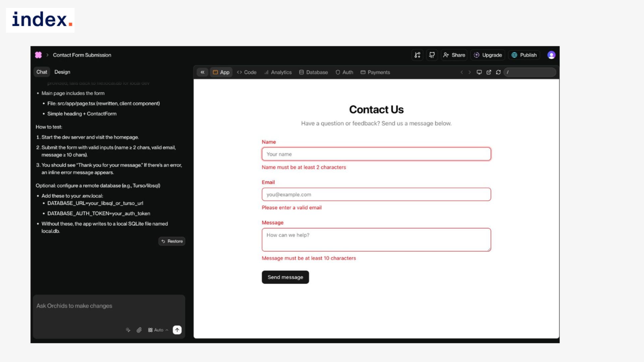Click the Restore button in chat
The width and height of the screenshot is (644, 362).
coord(172,241)
